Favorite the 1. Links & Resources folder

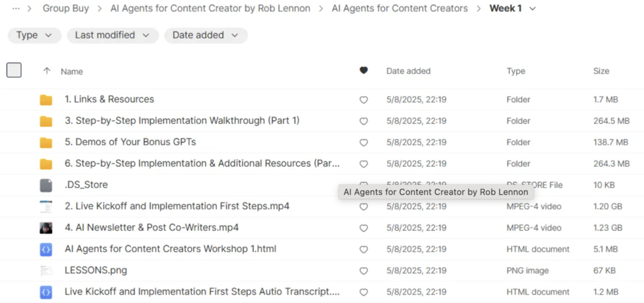[x=364, y=99]
